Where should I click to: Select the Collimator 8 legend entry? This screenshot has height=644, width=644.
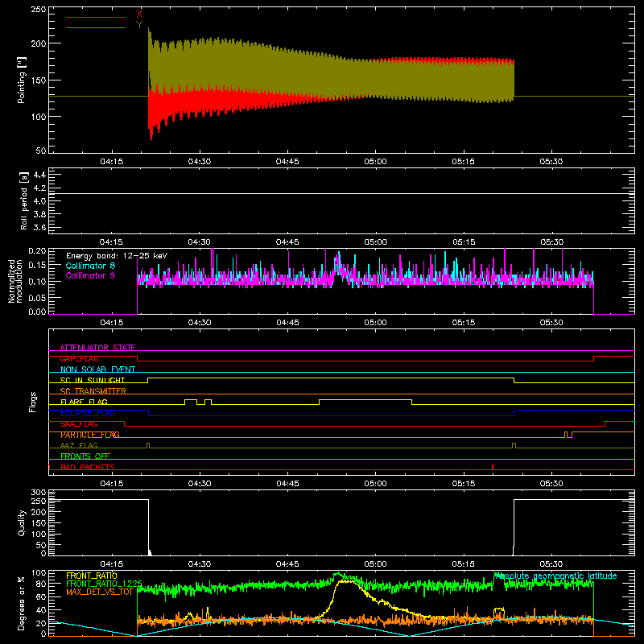pos(90,266)
